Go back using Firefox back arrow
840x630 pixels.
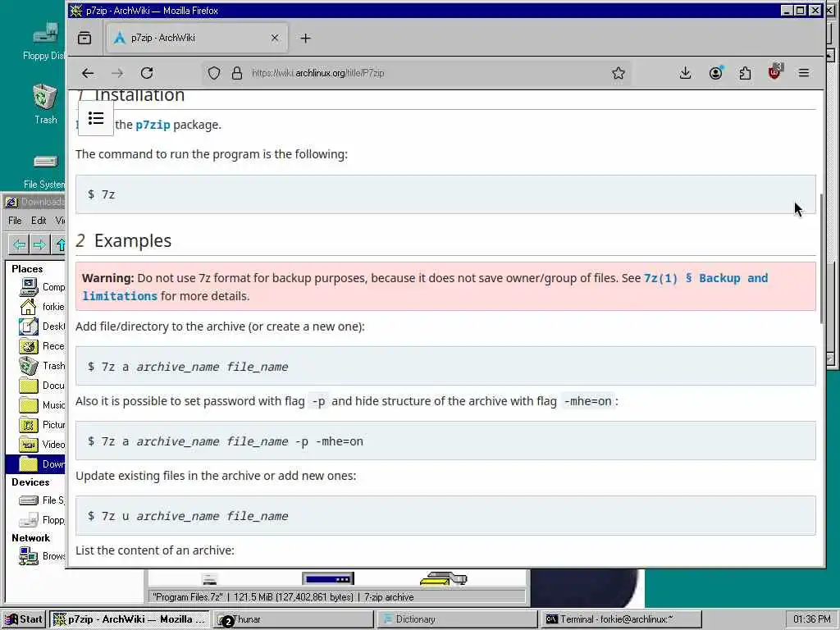click(88, 73)
